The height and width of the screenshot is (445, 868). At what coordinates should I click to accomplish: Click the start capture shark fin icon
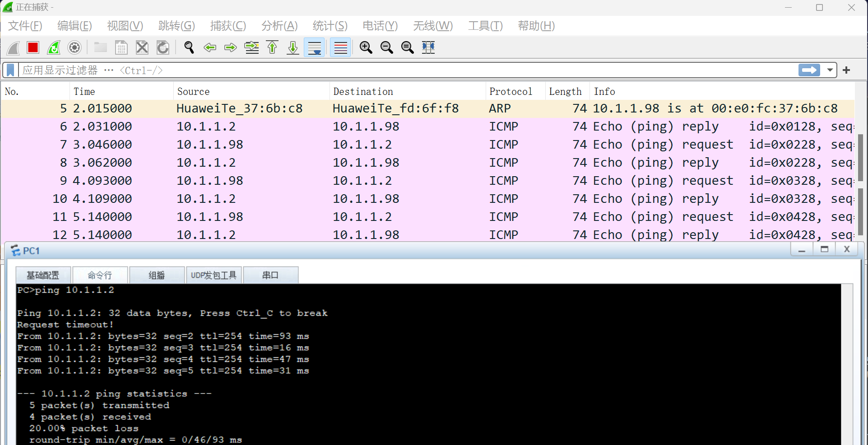(x=14, y=47)
